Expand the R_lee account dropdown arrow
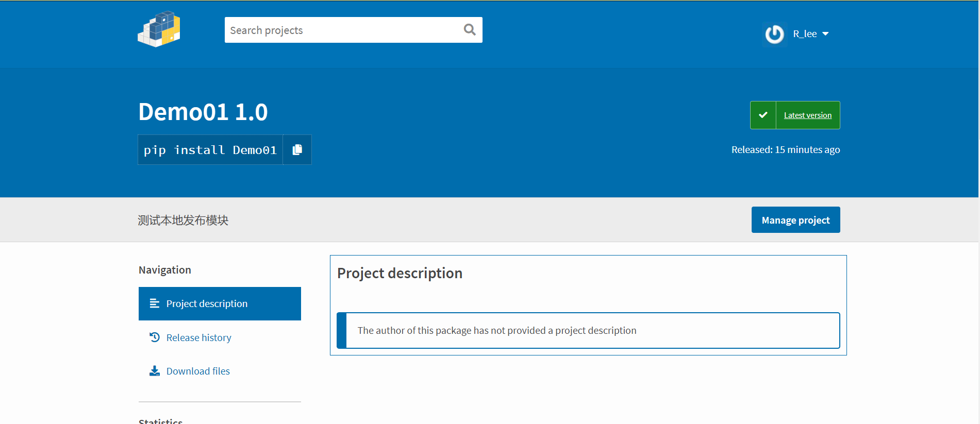980x424 pixels. pyautogui.click(x=825, y=34)
